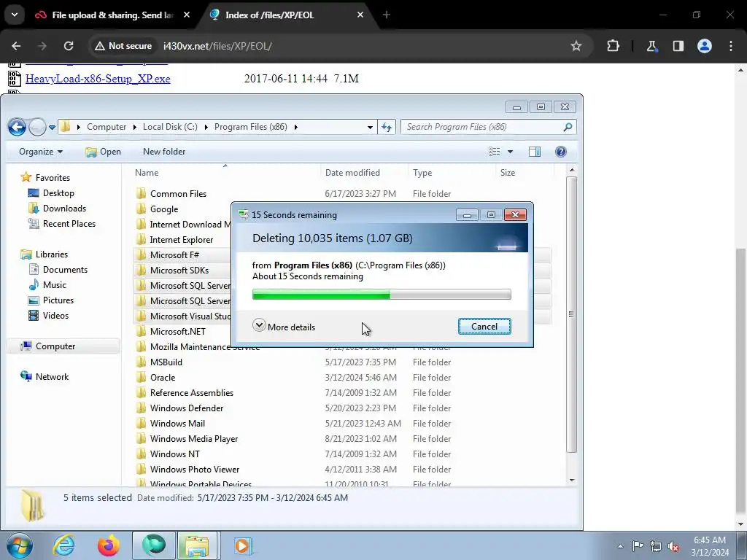Screen dimensions: 747x560
Task: Open HeavyLoad-x86-Setup_XP.exe link
Action: 98,79
